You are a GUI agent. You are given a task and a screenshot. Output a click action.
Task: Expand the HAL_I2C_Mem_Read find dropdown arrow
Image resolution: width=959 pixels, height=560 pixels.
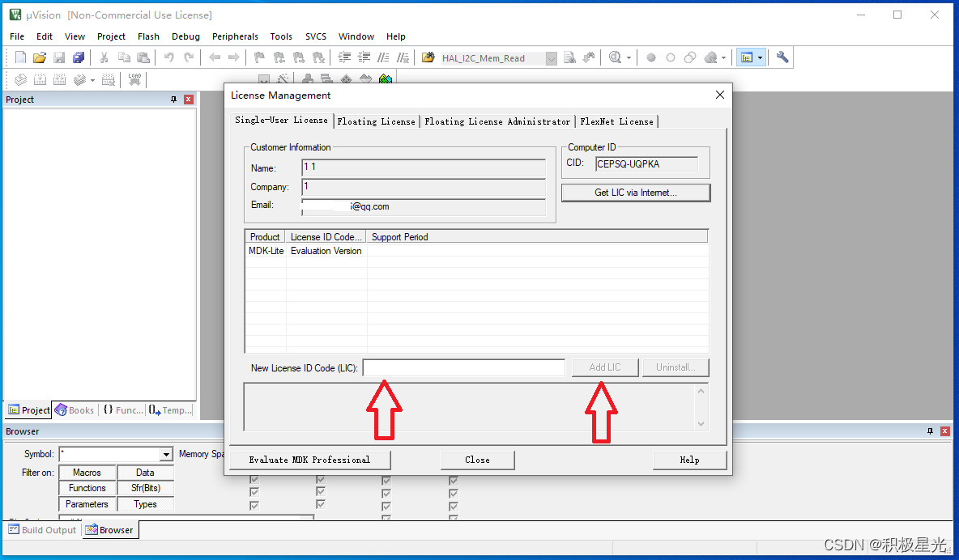pyautogui.click(x=551, y=58)
